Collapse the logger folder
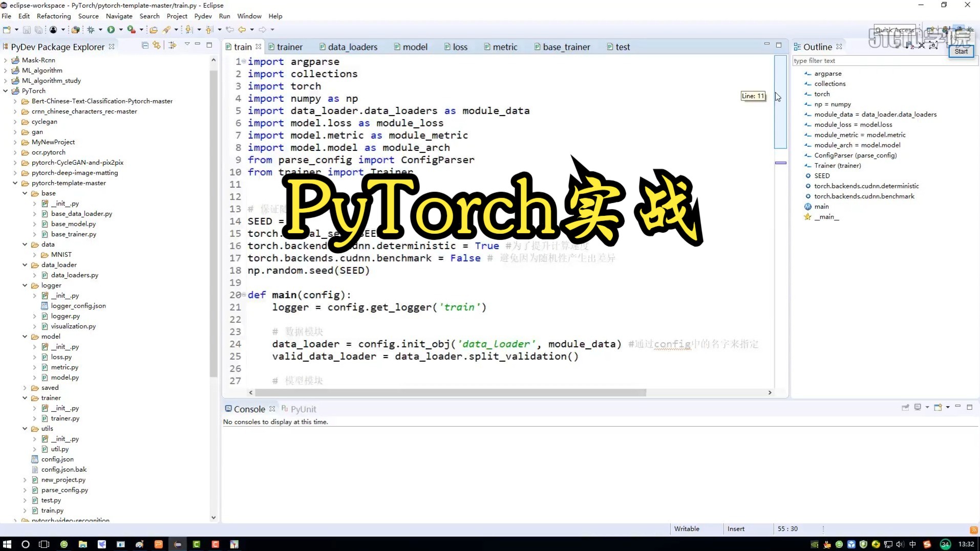 (25, 285)
